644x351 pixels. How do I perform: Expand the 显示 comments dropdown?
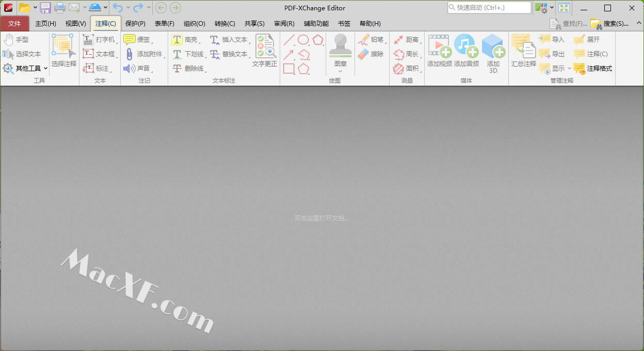click(570, 68)
